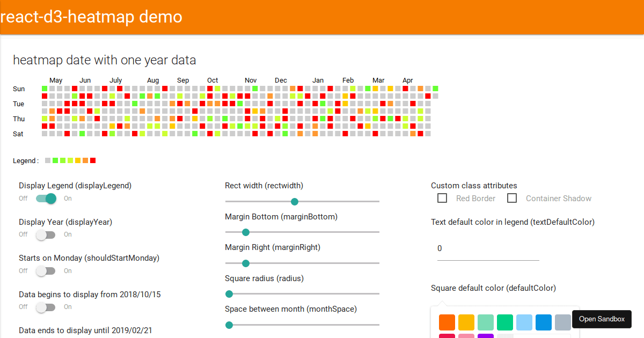Enable the Display Year option
This screenshot has height=338, width=644.
[46, 234]
